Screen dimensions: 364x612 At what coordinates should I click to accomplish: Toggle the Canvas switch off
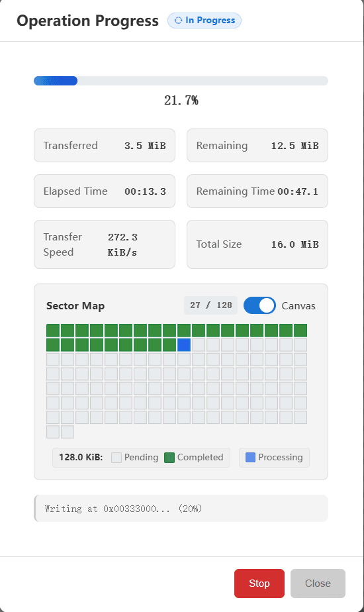point(259,305)
